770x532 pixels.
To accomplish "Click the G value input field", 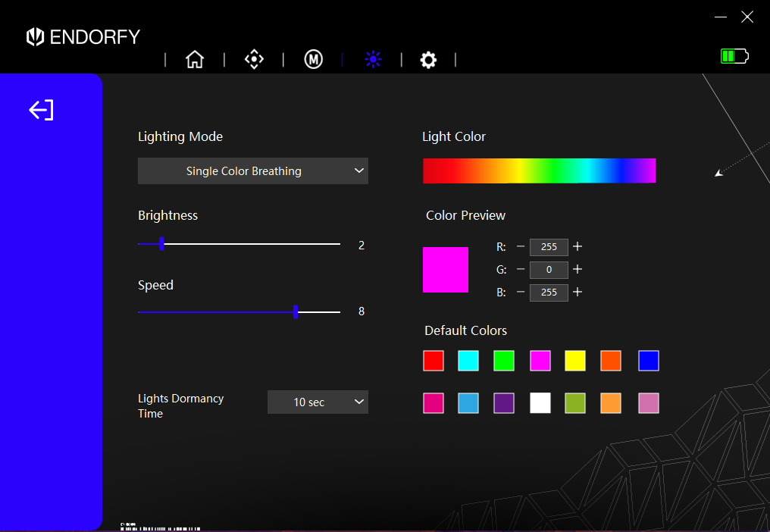I will point(549,270).
